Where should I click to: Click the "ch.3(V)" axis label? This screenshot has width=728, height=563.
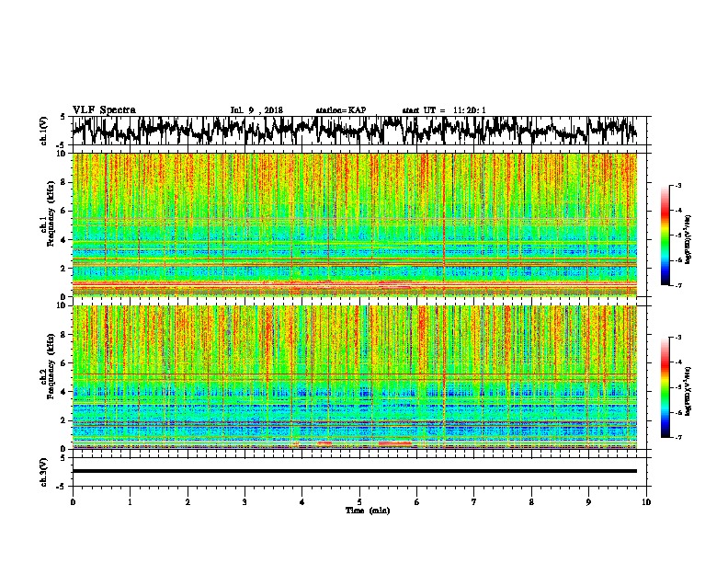pyautogui.click(x=44, y=472)
